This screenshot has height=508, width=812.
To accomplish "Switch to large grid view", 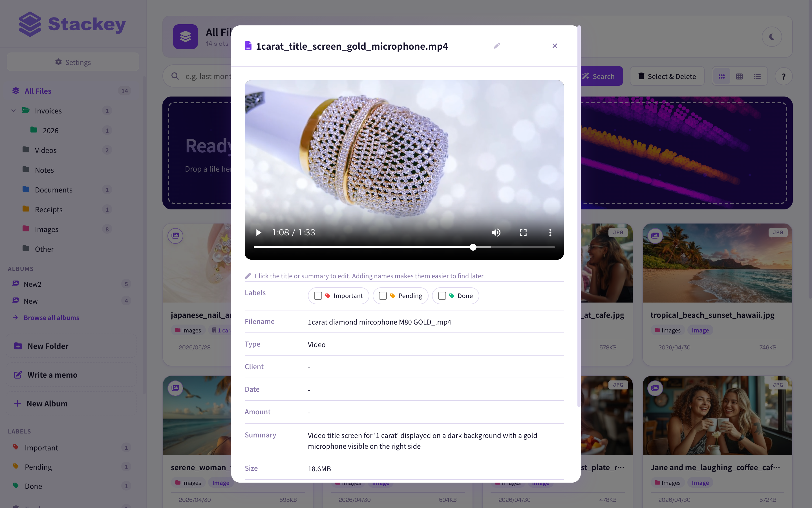I will (x=721, y=76).
